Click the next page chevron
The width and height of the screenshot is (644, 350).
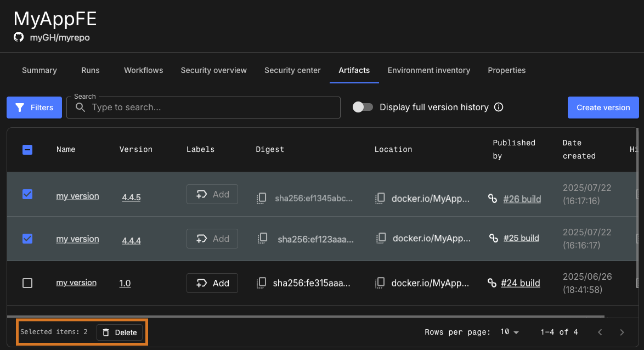click(622, 332)
